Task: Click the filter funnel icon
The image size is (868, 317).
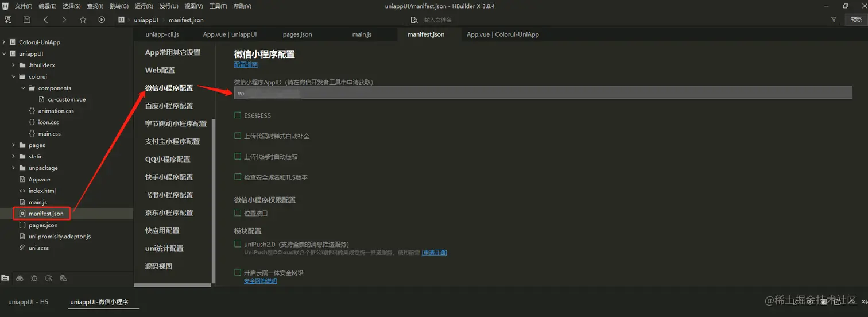Action: tap(834, 20)
